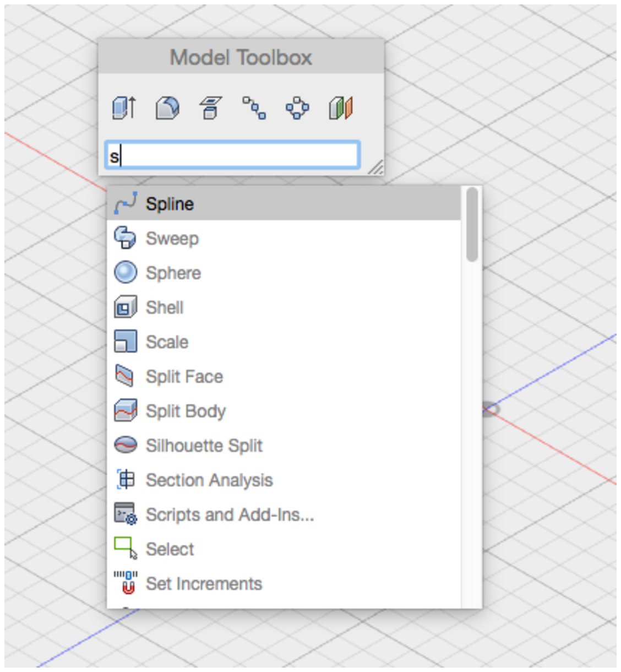
Task: Click the Sweep command icon
Action: pyautogui.click(x=126, y=238)
